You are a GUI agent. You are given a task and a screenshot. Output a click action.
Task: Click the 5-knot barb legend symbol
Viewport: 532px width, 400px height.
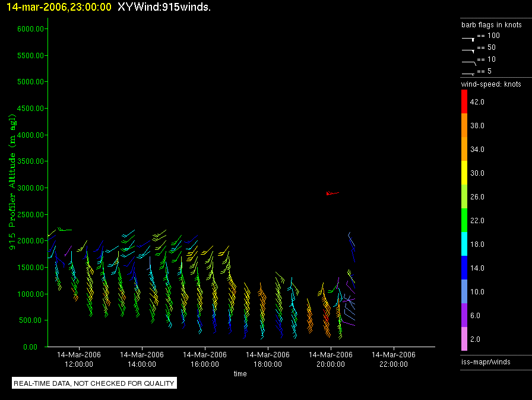point(468,73)
